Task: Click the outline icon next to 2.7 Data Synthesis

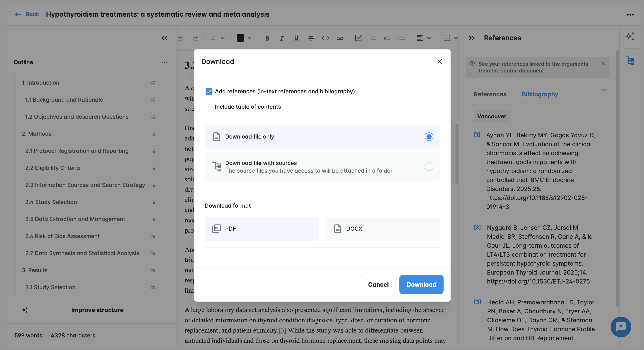Action: click(153, 253)
